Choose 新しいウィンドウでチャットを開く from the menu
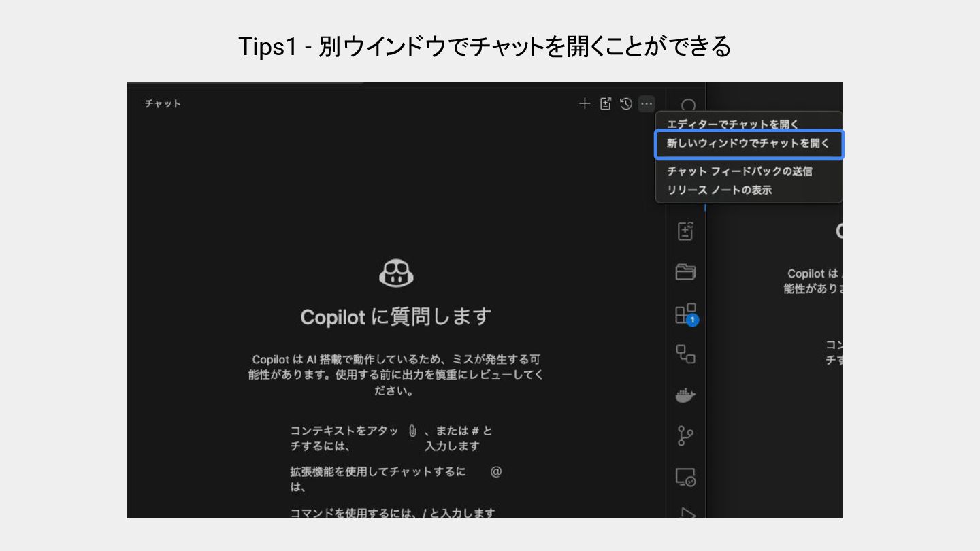This screenshot has width=980, height=551. click(749, 144)
